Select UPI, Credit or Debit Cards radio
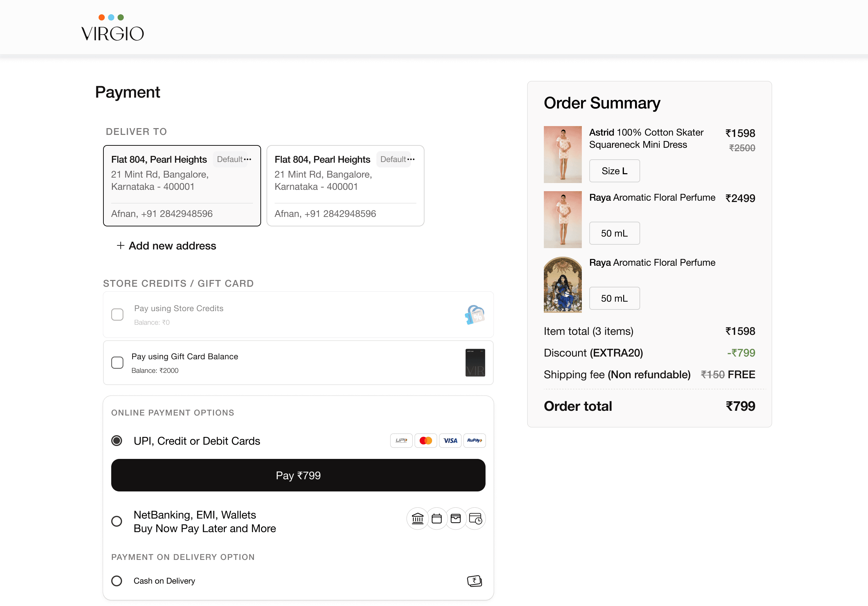Viewport: 868px width, 606px height. [117, 441]
